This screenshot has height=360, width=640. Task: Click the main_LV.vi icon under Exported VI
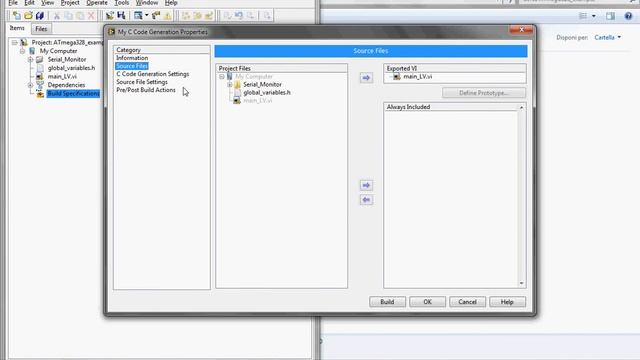(x=397, y=76)
